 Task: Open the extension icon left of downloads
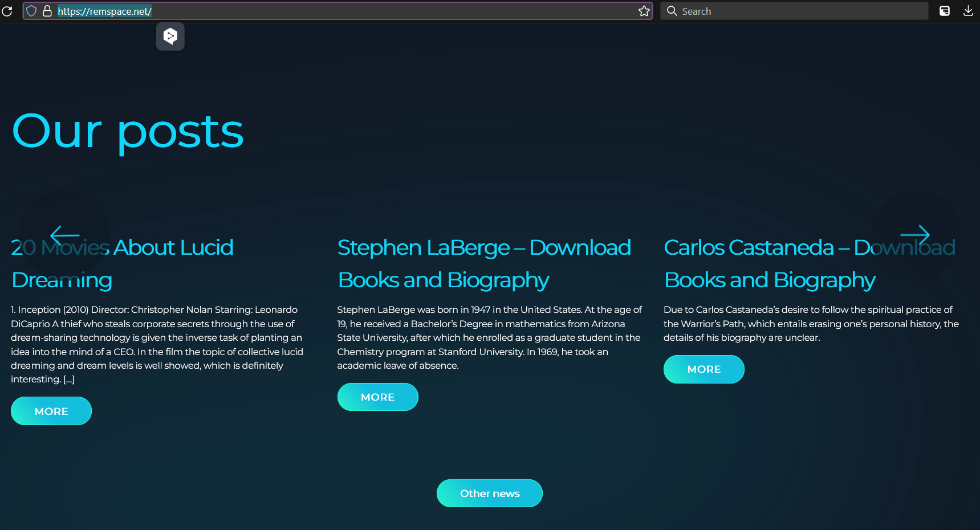pyautogui.click(x=944, y=11)
